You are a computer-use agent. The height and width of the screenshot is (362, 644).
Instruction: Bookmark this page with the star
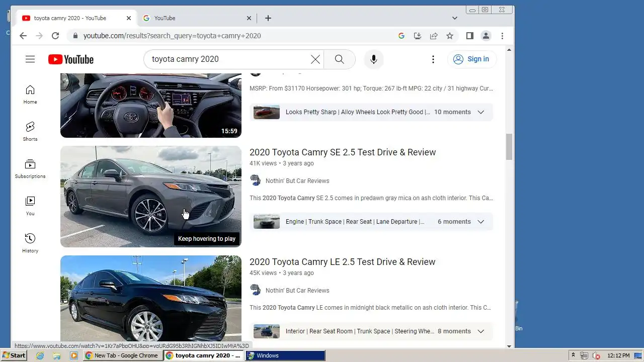tap(450, 36)
